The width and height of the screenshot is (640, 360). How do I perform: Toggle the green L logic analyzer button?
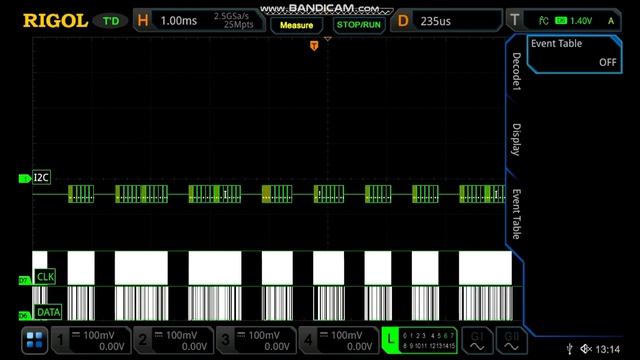coord(419,340)
